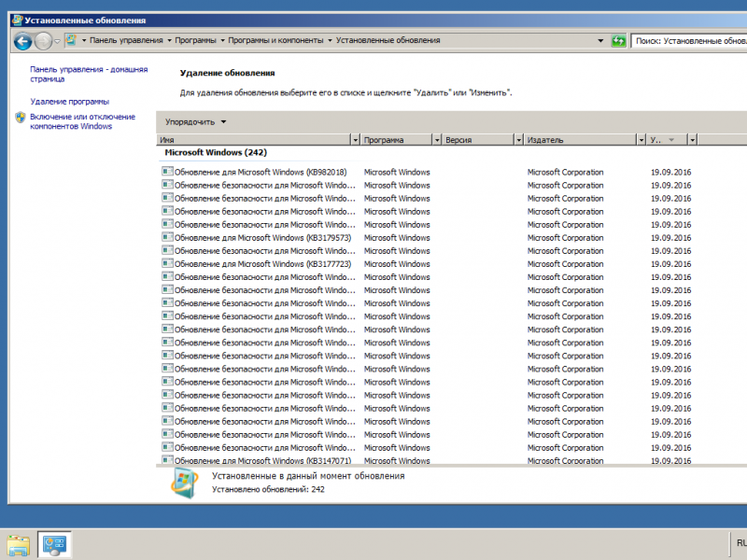Open the Удаление программы link
Viewport: 747px width, 560px height.
pyautogui.click(x=70, y=102)
